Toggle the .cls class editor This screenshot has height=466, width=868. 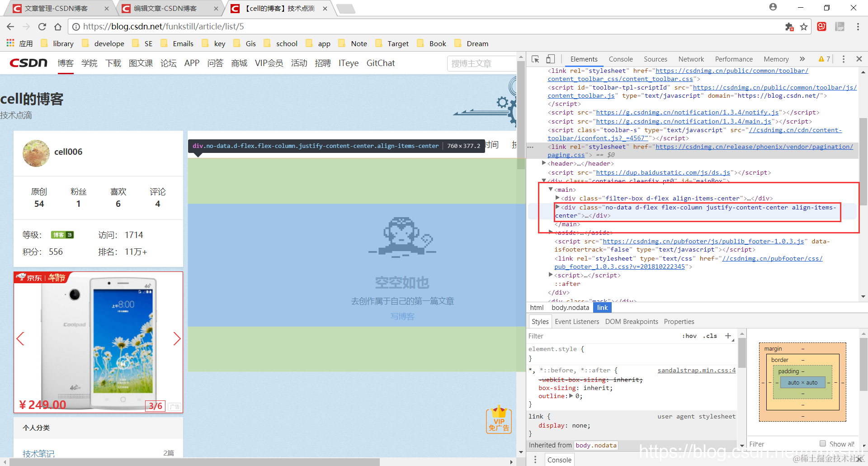[710, 336]
